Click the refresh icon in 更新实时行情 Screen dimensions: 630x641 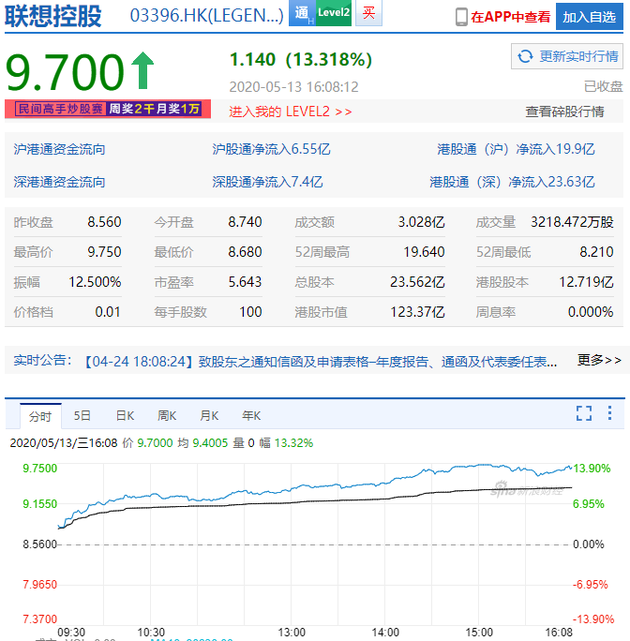[525, 56]
